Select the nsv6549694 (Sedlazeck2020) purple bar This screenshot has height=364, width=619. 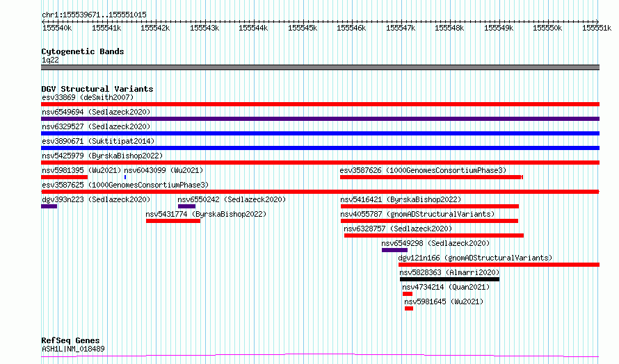[320, 119]
